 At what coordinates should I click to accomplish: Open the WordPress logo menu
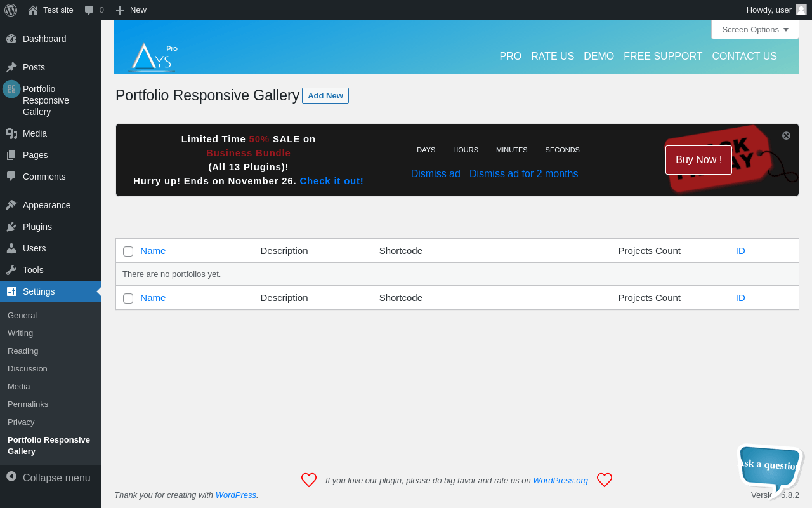tap(11, 10)
